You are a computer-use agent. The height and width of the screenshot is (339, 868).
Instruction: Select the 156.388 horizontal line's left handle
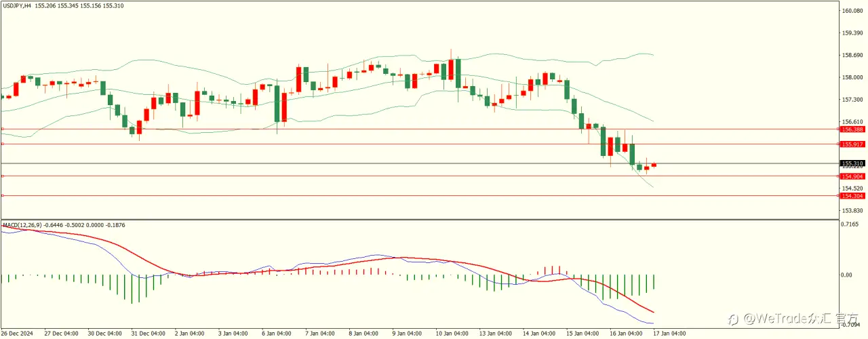pyautogui.click(x=2, y=129)
